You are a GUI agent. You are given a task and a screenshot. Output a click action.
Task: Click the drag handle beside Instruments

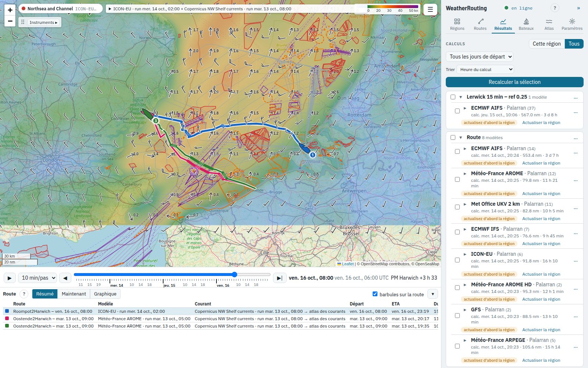pos(23,22)
